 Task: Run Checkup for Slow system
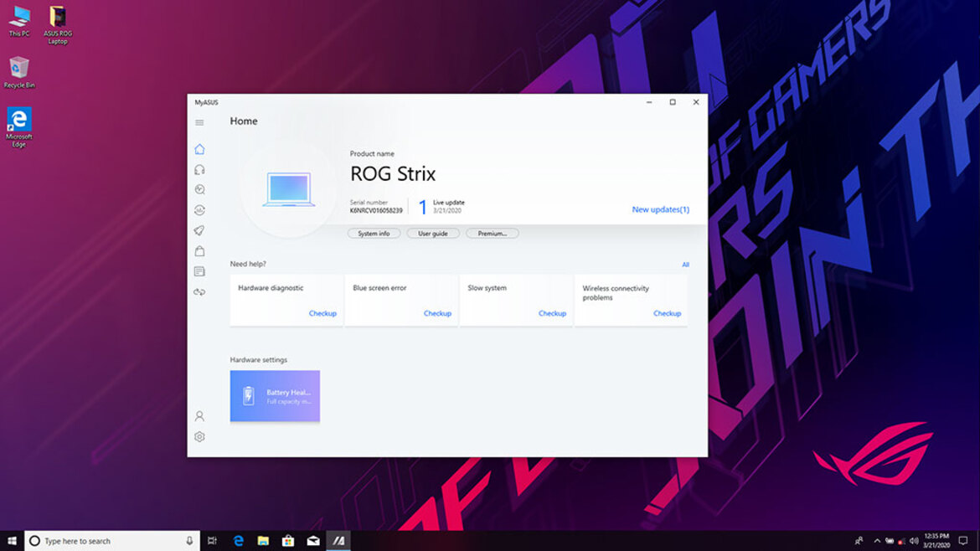[x=553, y=314]
